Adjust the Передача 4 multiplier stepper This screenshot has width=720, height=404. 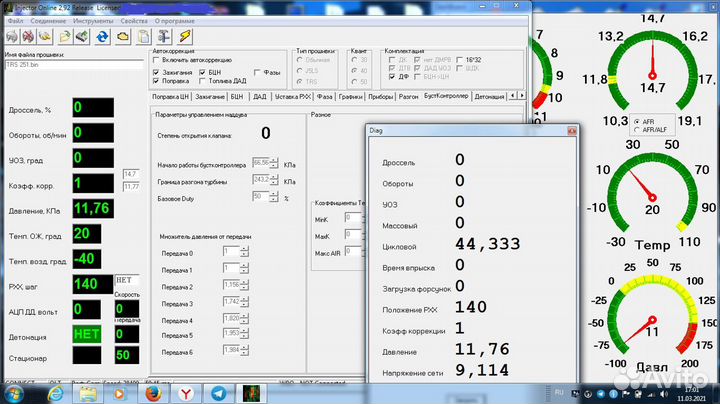tap(244, 319)
